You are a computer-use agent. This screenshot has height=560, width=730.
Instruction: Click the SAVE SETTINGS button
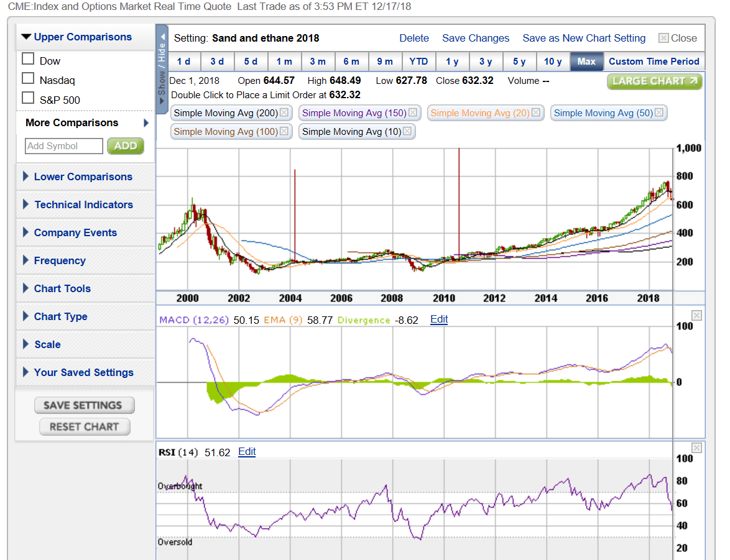click(x=85, y=405)
